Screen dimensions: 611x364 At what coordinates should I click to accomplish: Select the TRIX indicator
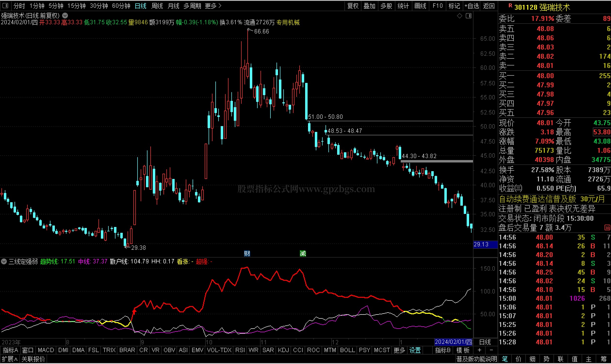(x=109, y=350)
